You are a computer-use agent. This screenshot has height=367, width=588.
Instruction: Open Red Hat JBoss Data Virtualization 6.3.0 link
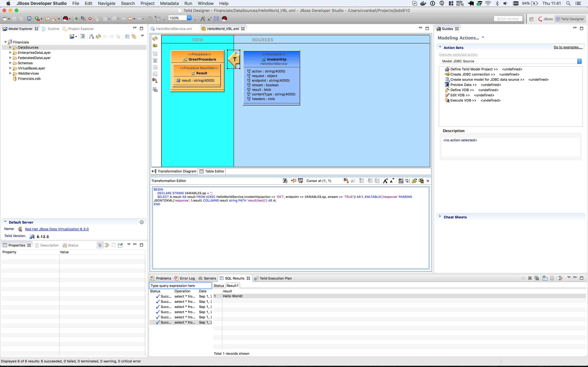(57, 229)
